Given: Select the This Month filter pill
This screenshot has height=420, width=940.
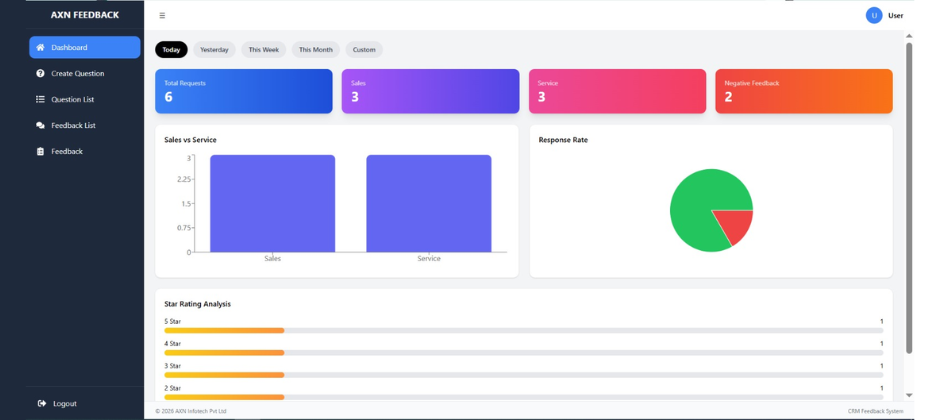Looking at the screenshot, I should 315,50.
